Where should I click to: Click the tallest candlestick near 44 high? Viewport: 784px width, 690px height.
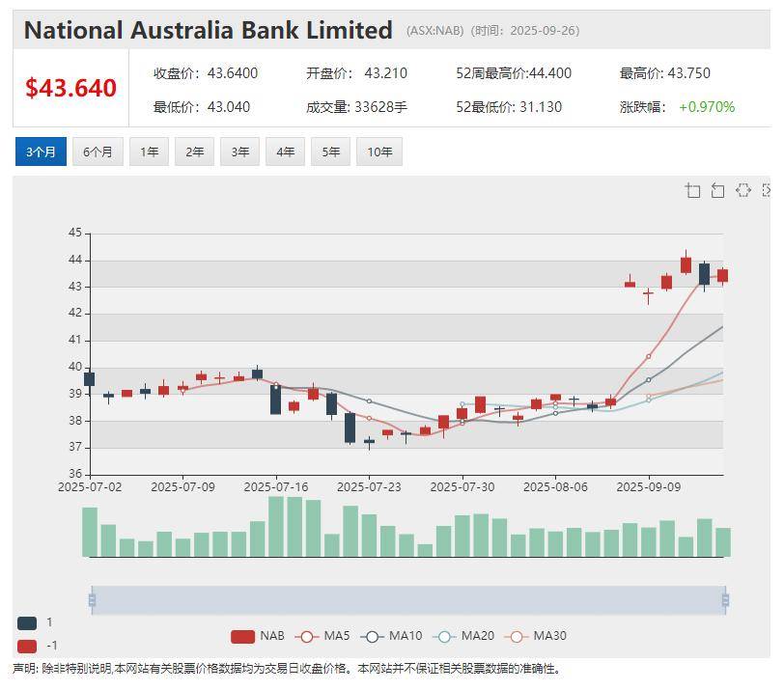(686, 263)
